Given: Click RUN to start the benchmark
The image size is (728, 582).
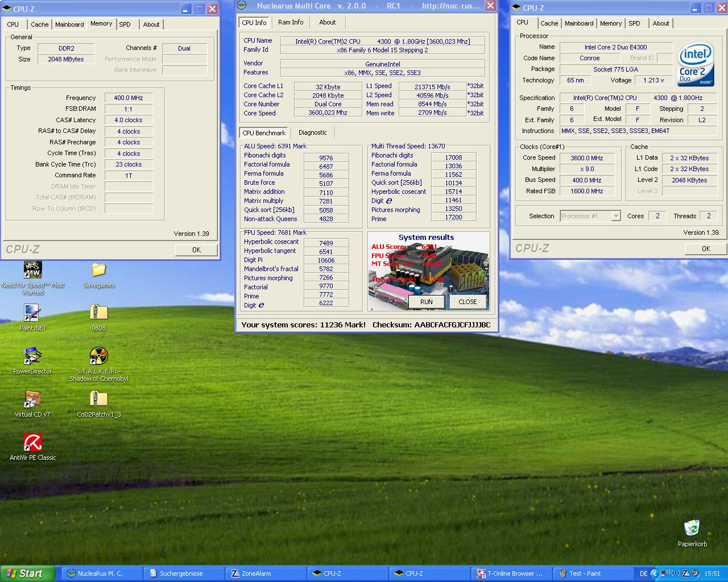Looking at the screenshot, I should tap(427, 302).
